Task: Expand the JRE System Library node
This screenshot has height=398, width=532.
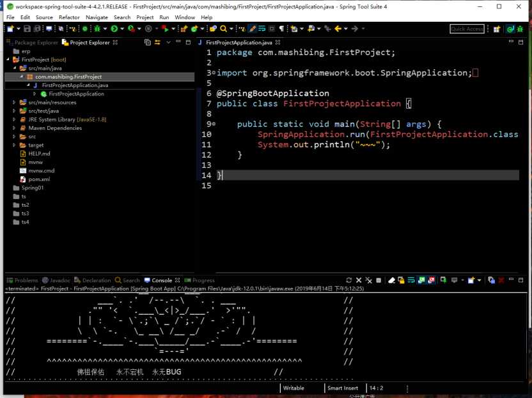Action: click(14, 120)
